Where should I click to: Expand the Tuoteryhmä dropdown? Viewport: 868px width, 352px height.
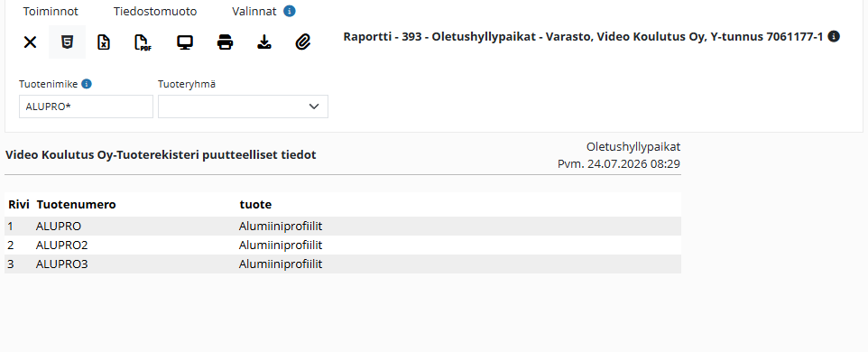(x=243, y=107)
